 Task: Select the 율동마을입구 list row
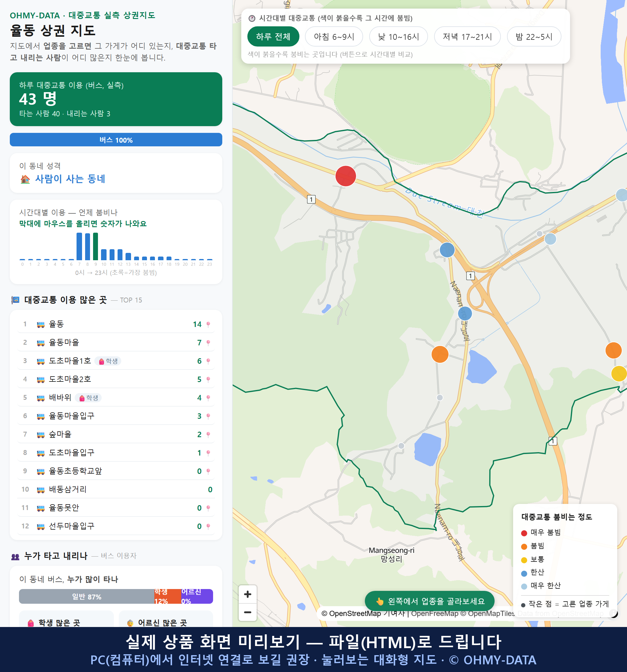click(x=116, y=416)
